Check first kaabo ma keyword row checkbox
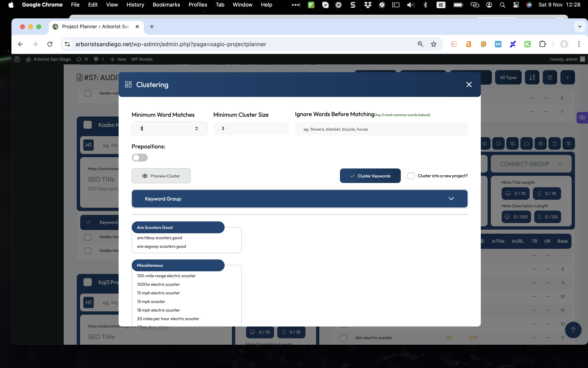The width and height of the screenshot is (588, 368). click(88, 237)
